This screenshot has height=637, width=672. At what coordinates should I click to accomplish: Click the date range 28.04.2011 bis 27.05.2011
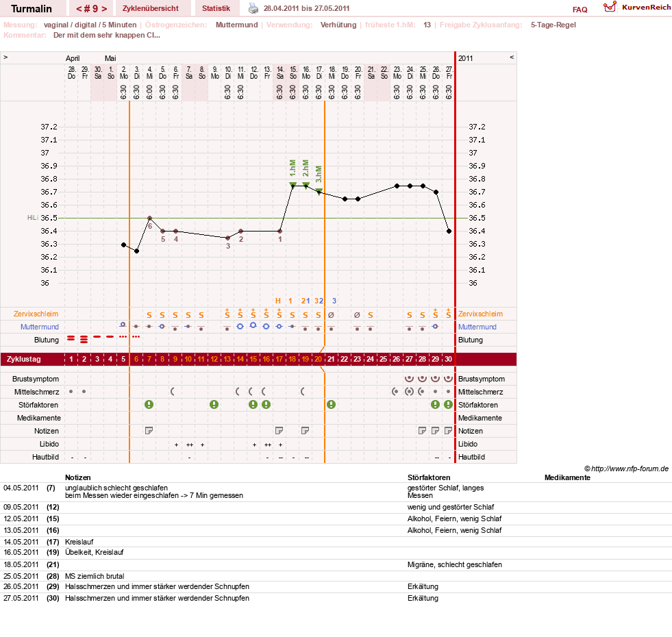coord(306,8)
